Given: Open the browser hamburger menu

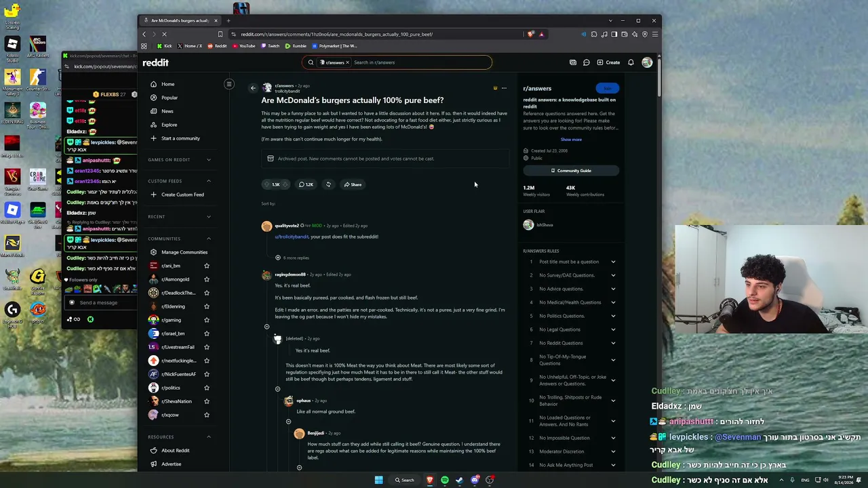Looking at the screenshot, I should click(654, 34).
